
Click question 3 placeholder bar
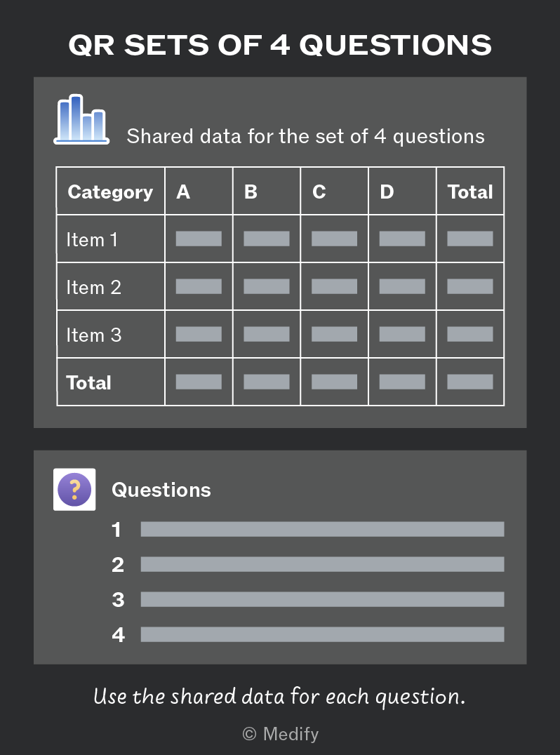[322, 599]
